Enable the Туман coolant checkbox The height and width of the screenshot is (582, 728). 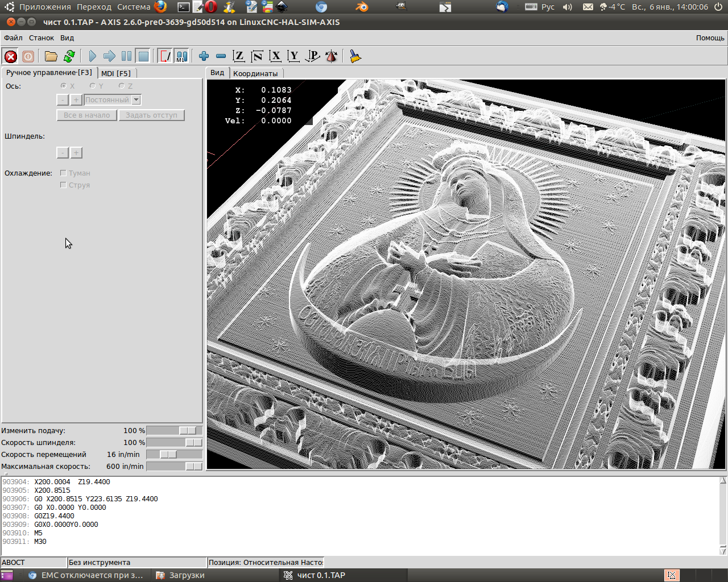click(64, 173)
